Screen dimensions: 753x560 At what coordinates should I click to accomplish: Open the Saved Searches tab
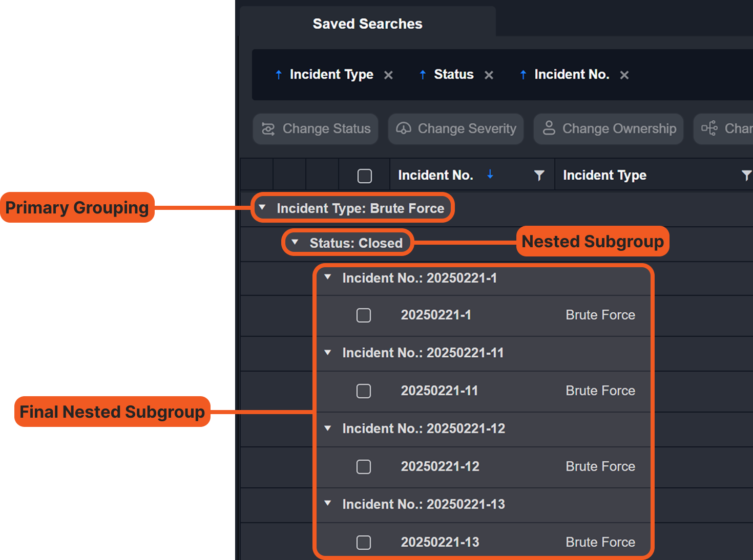[x=367, y=24]
